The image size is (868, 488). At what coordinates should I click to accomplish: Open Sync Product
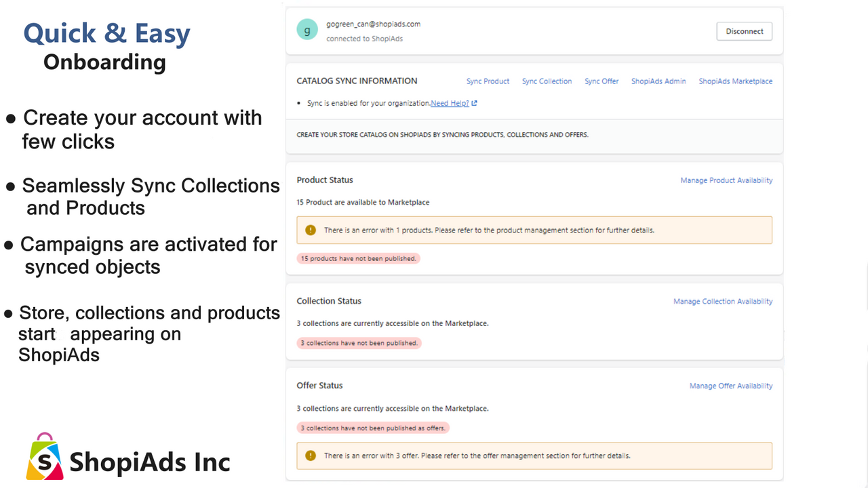(x=488, y=81)
